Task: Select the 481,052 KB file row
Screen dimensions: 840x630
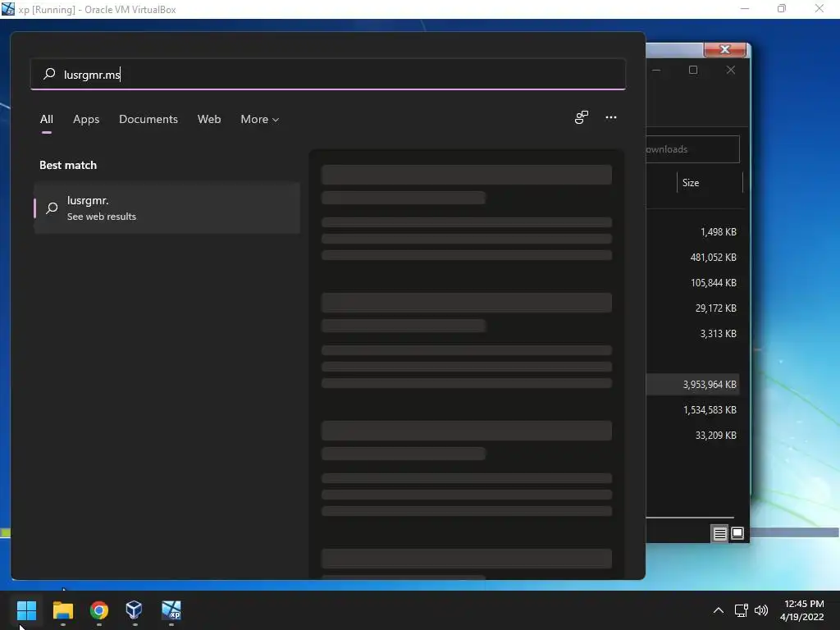Action: [x=692, y=258]
